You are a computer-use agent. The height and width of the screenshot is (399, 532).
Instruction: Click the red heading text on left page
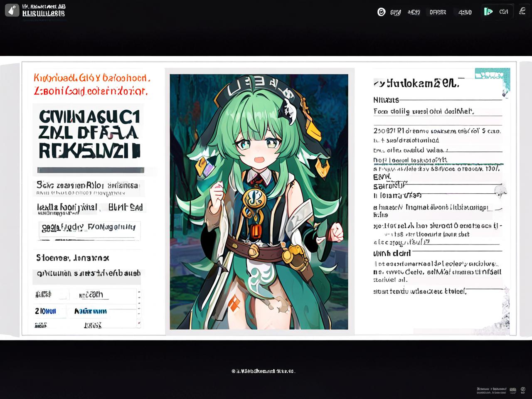91,84
